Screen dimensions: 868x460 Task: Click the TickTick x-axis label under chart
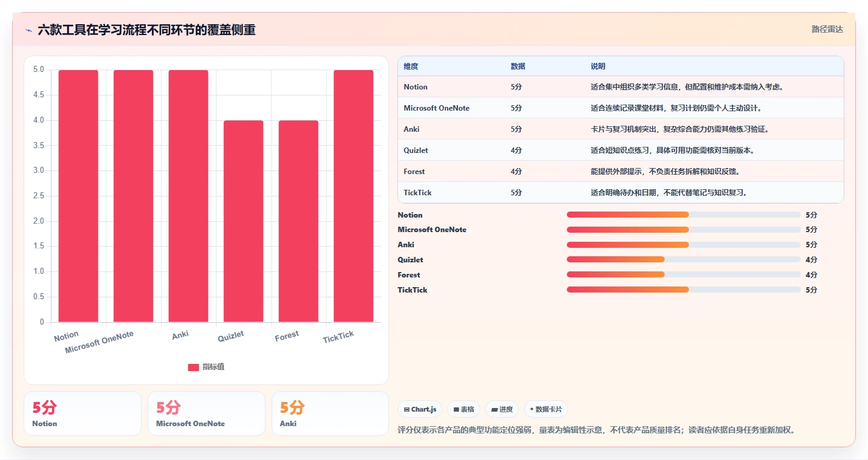[338, 337]
